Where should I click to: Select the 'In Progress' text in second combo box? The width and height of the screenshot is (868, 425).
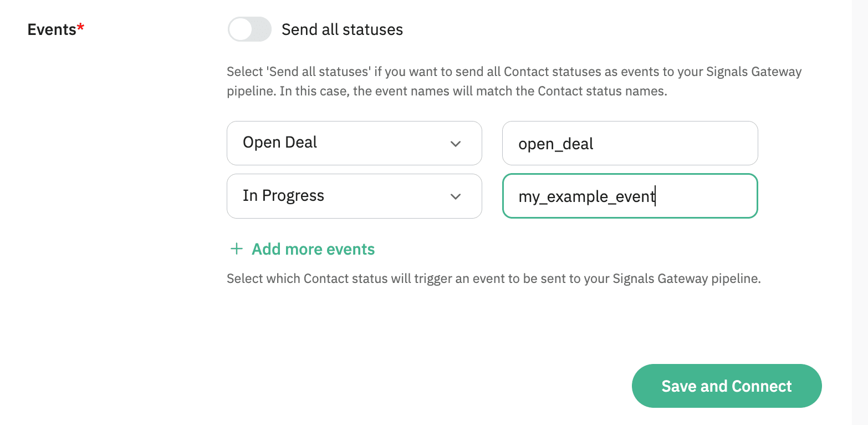(283, 196)
